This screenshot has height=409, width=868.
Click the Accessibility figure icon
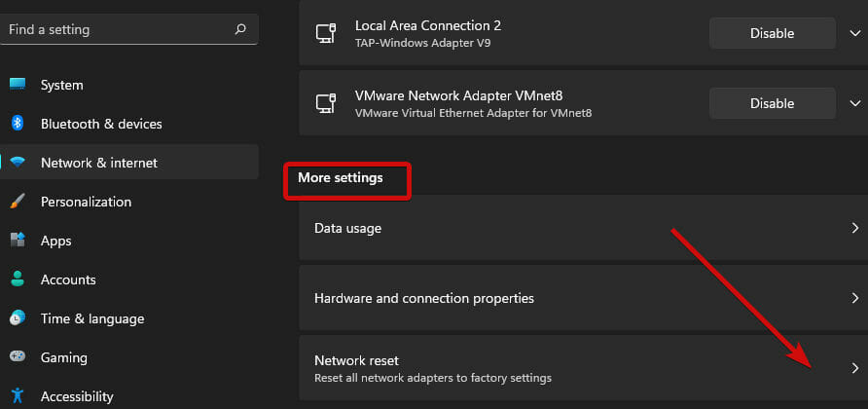(18, 395)
